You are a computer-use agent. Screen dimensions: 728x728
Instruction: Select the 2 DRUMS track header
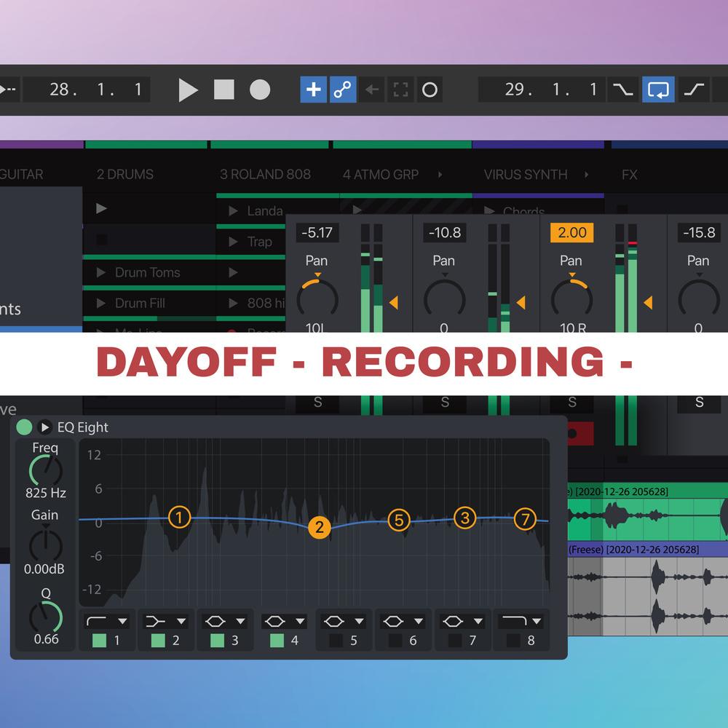125,175
